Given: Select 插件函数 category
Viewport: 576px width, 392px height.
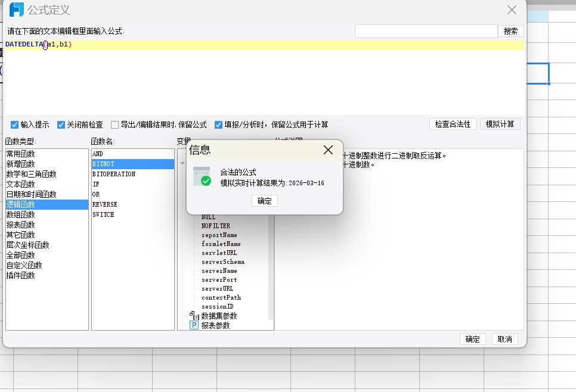Looking at the screenshot, I should click(47, 275).
